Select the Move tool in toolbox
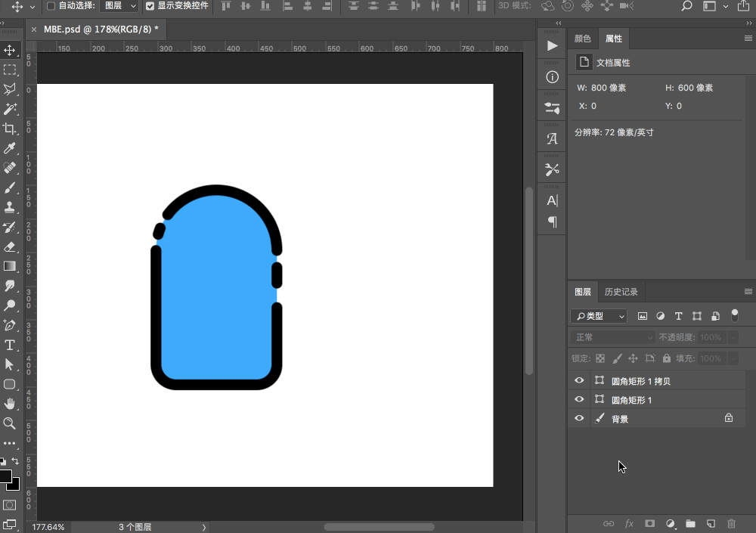This screenshot has width=756, height=533. coord(10,50)
